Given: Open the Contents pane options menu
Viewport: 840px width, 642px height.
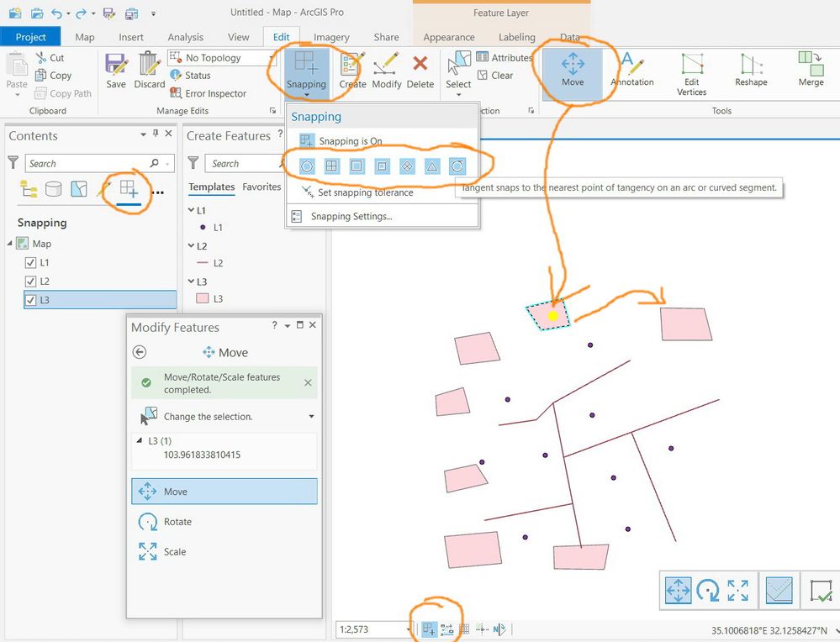Looking at the screenshot, I should [x=143, y=134].
